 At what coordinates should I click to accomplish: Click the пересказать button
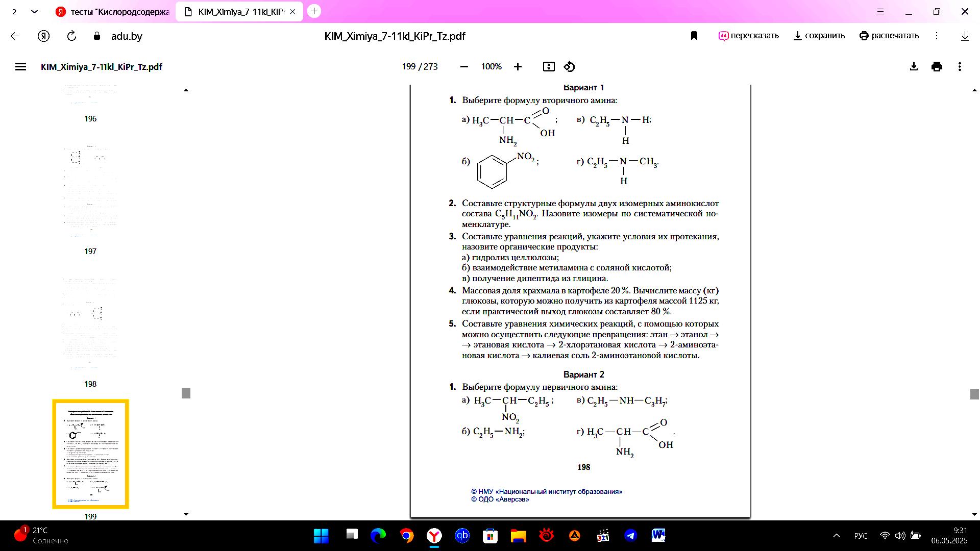748,36
